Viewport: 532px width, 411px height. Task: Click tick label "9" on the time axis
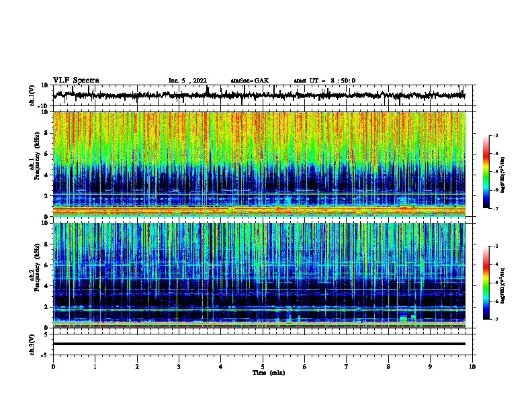pos(430,367)
